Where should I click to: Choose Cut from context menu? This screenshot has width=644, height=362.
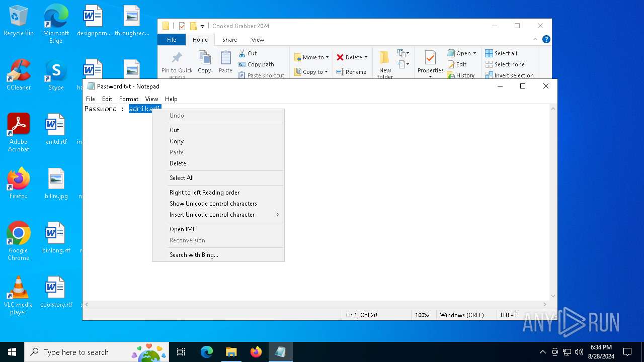(x=218, y=130)
